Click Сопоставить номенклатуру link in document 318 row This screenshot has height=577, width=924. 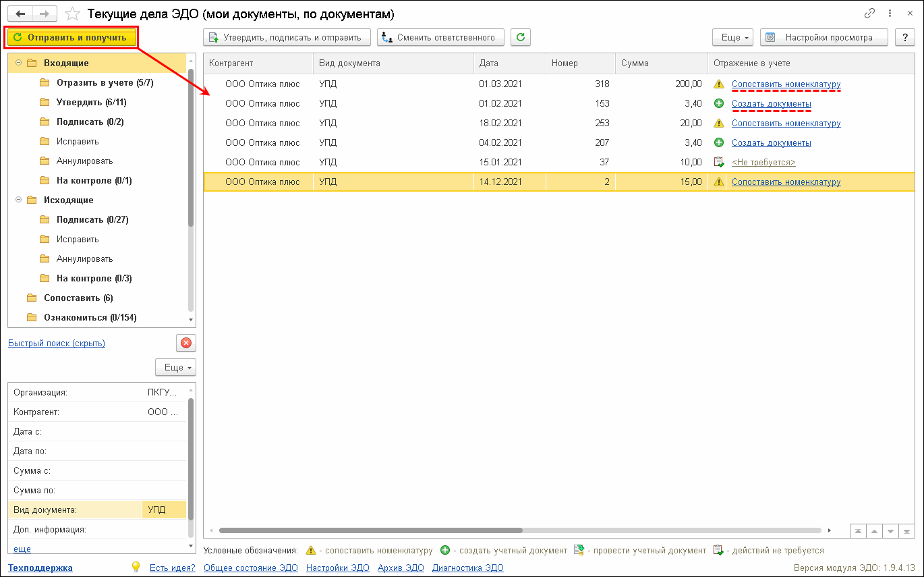(x=786, y=84)
